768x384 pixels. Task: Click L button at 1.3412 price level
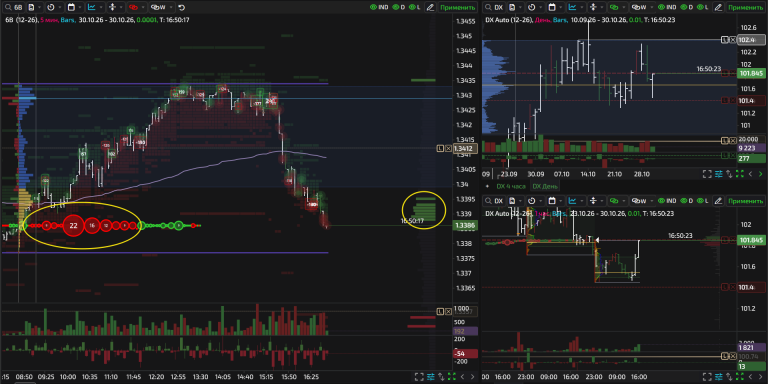point(440,148)
